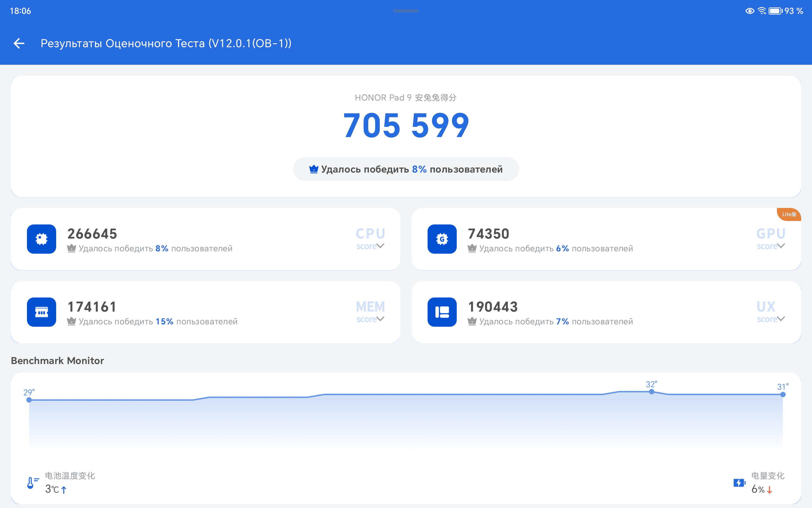
Task: Tap the GPU score value 74350
Action: 488,234
